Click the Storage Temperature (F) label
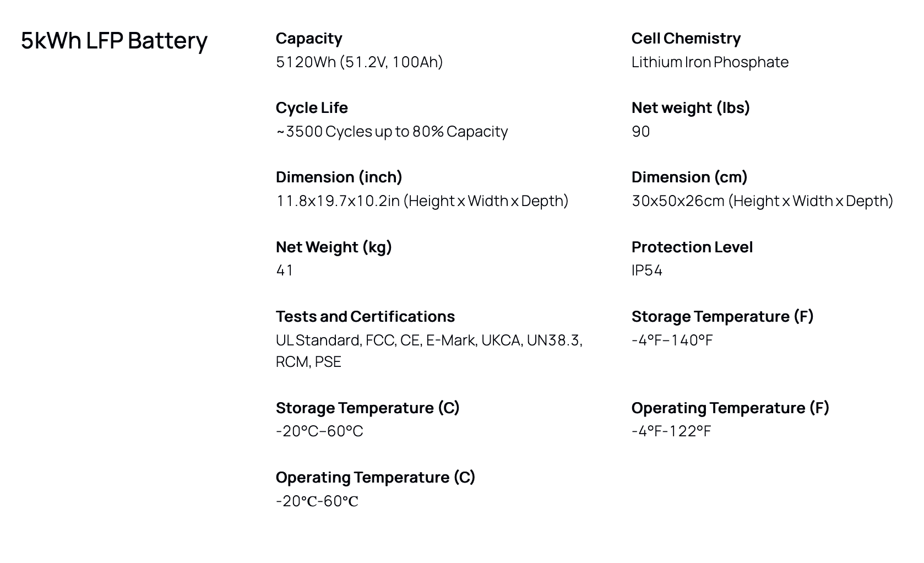924x563 pixels. pyautogui.click(x=722, y=317)
